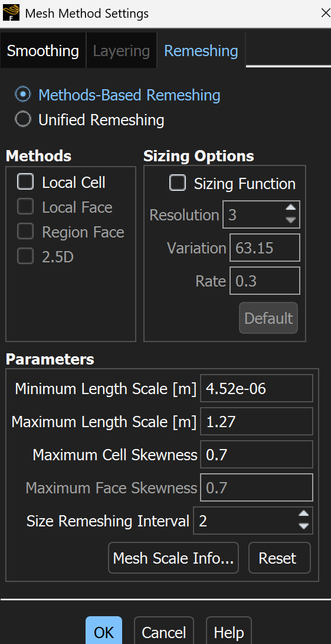Screen dimensions: 331x644
Task: Select the Unified Remeshing radio option
Action: [x=22, y=120]
